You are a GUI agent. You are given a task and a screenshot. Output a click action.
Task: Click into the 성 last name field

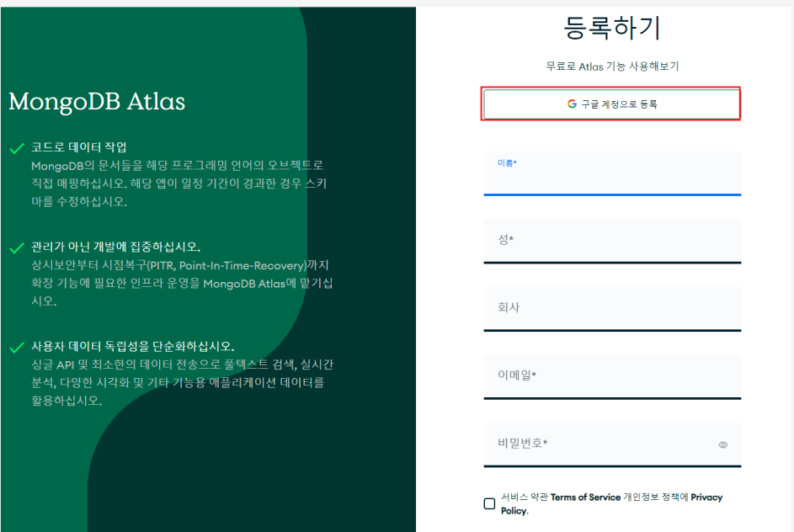(x=612, y=241)
